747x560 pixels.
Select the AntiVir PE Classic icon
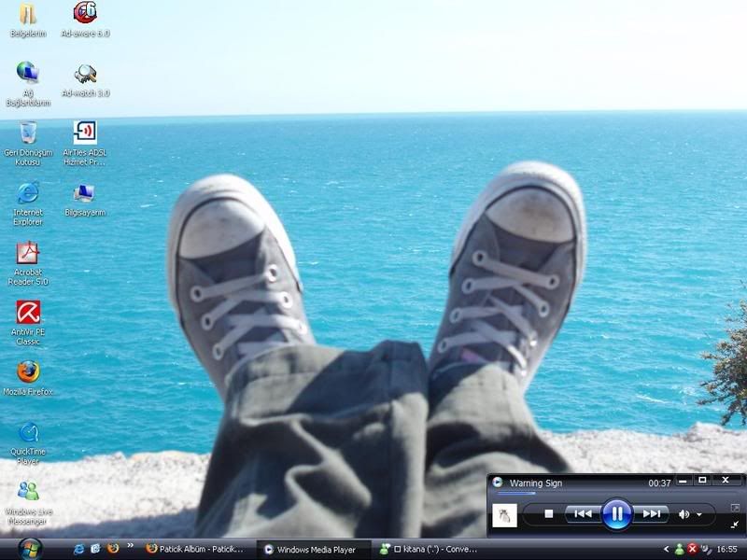point(28,313)
